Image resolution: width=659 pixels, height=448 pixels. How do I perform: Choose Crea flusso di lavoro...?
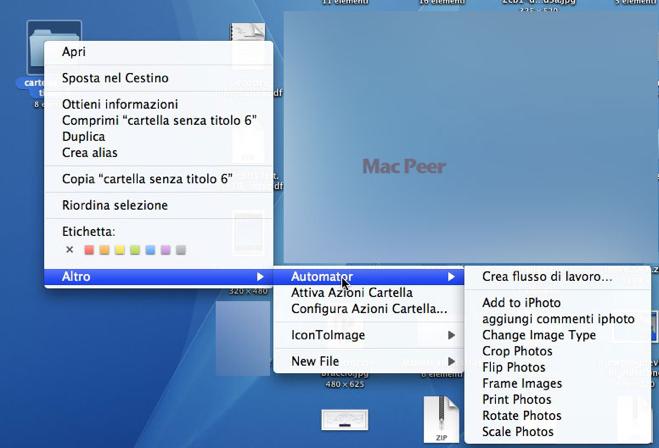pyautogui.click(x=558, y=277)
